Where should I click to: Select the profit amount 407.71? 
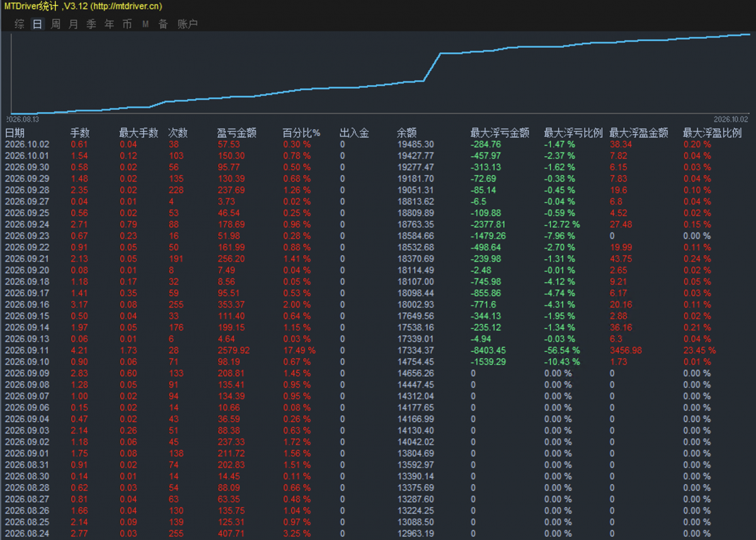point(231,534)
